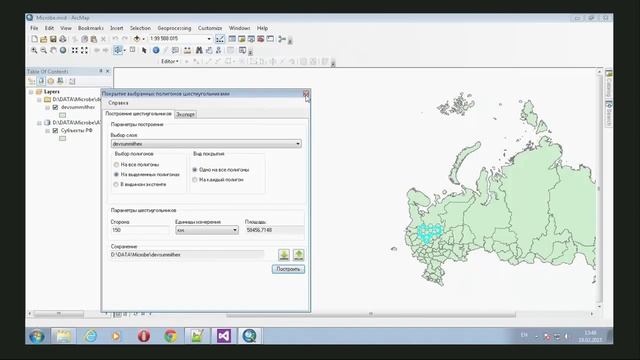The width and height of the screenshot is (640, 360).
Task: Select the Zoom Out tool
Action: (44, 51)
